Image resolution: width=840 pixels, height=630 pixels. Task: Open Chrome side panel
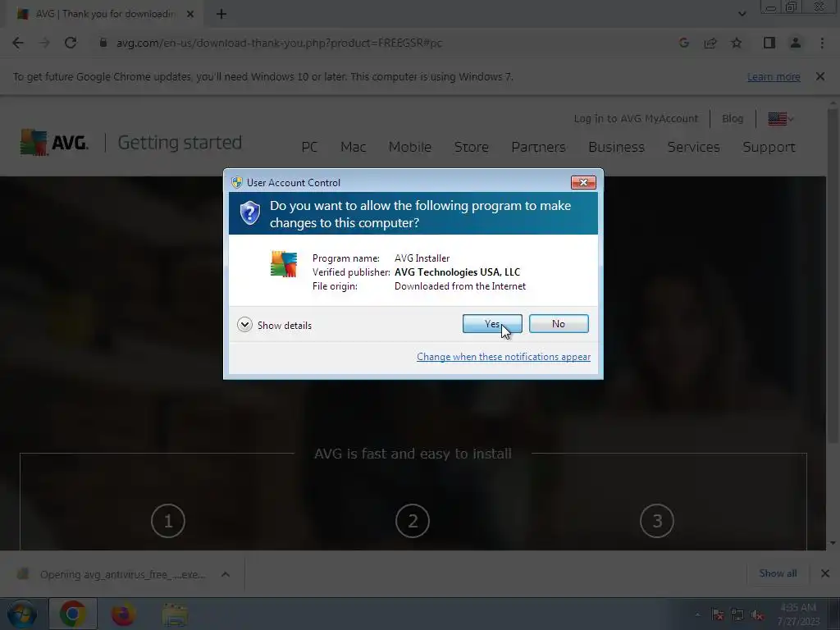[769, 43]
